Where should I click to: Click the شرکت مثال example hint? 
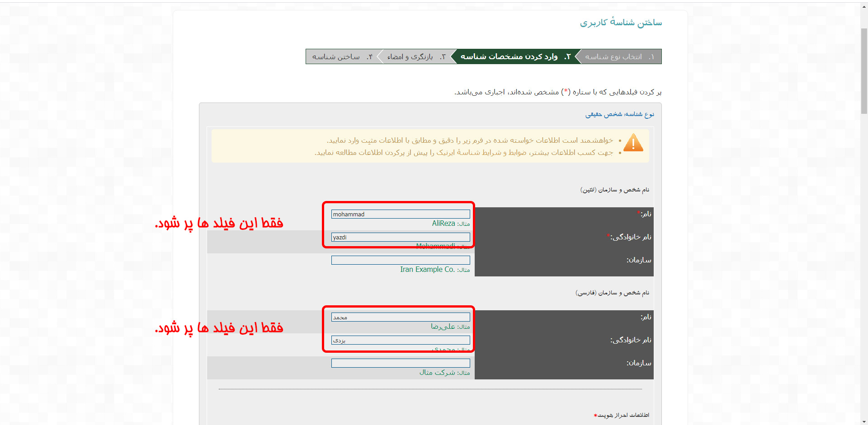(437, 373)
